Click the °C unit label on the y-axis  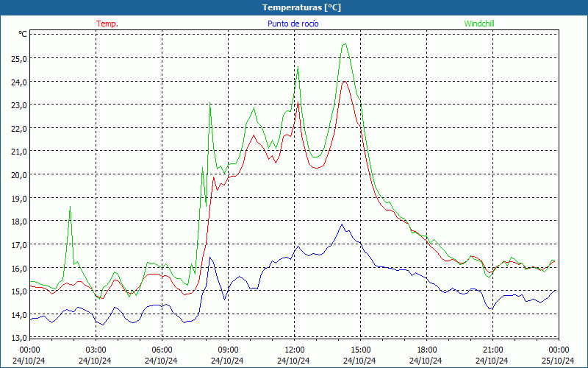point(23,34)
